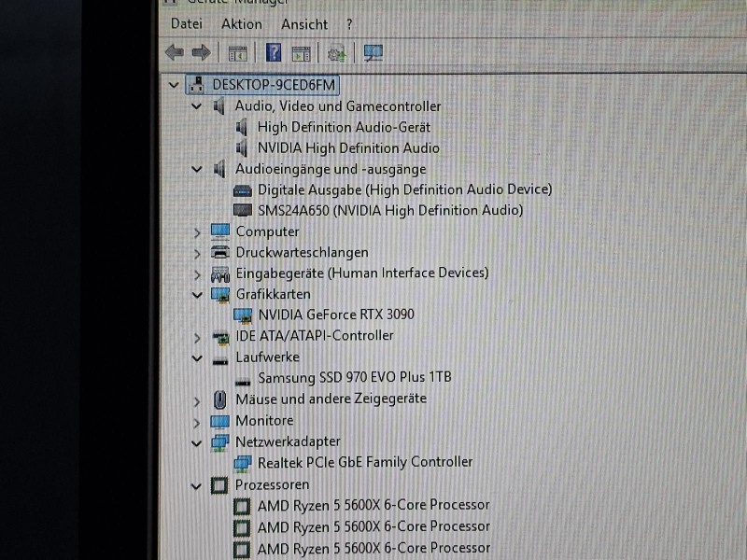Image resolution: width=747 pixels, height=560 pixels.
Task: Scan for hardware changes using the monitor icon
Action: (373, 53)
